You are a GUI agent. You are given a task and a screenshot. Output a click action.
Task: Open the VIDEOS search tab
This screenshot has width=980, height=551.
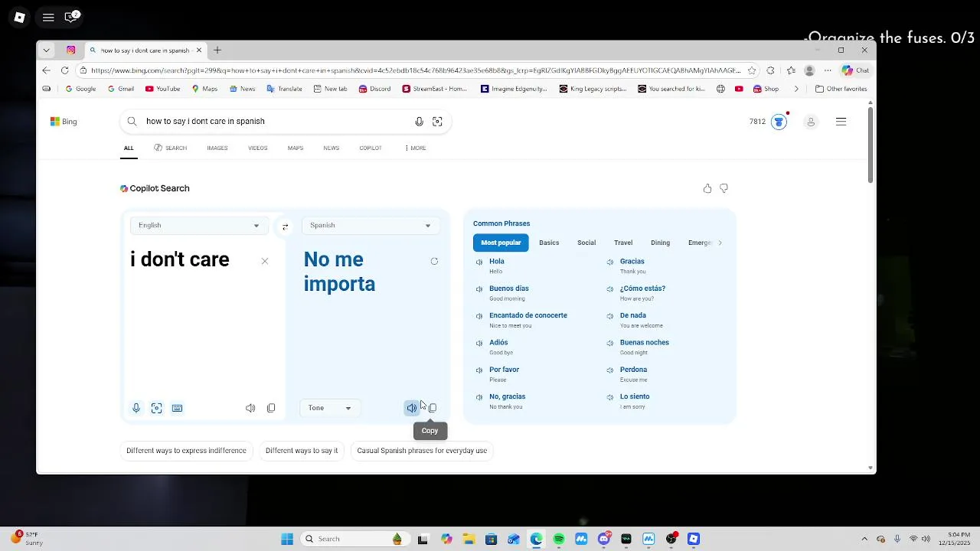coord(258,148)
